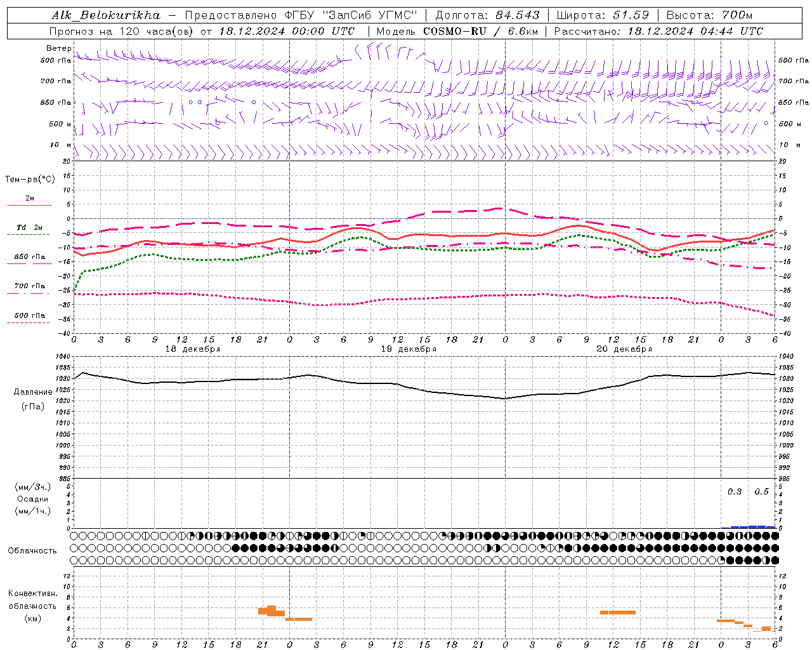Click the '2м' temperature legend entry

(30, 198)
